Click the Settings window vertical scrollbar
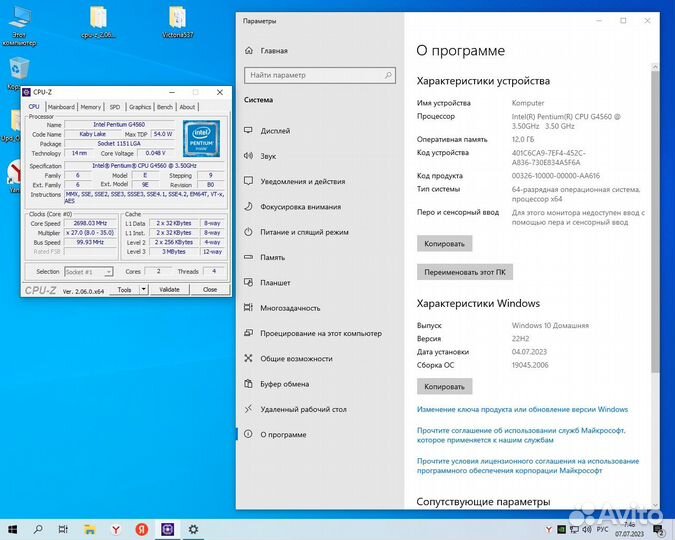This screenshot has width=675, height=540. pos(655,222)
